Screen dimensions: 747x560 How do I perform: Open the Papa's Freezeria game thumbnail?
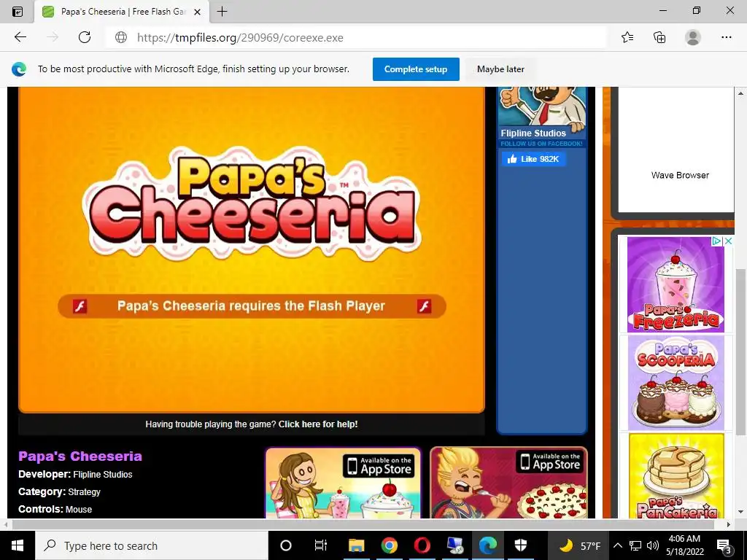point(676,284)
